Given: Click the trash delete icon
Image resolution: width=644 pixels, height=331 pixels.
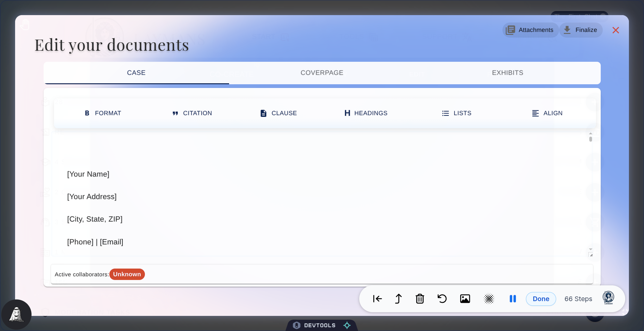Looking at the screenshot, I should tap(420, 299).
